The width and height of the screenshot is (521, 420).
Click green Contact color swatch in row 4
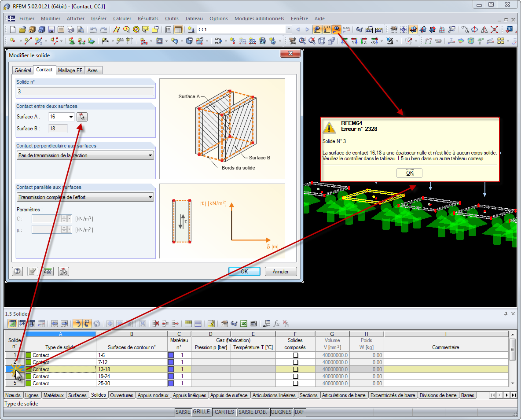tap(29, 376)
